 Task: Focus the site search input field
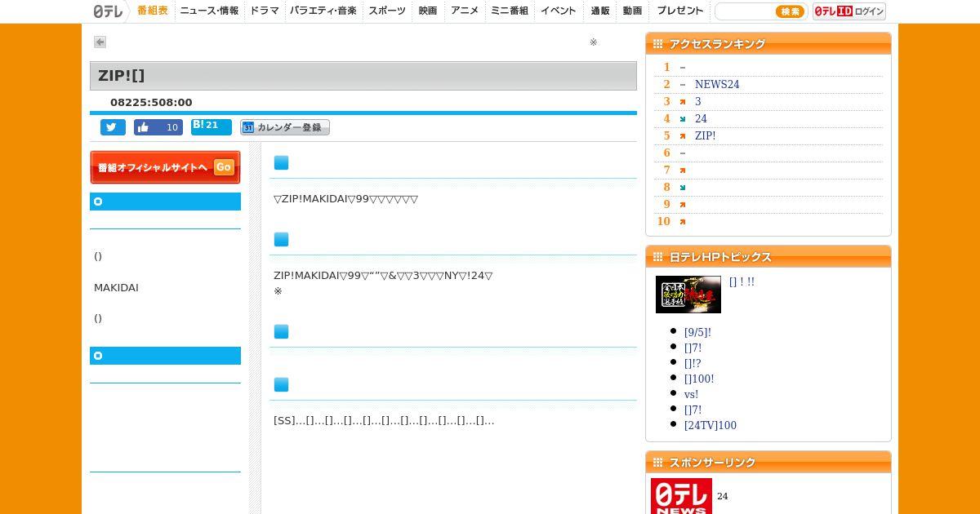click(x=745, y=11)
